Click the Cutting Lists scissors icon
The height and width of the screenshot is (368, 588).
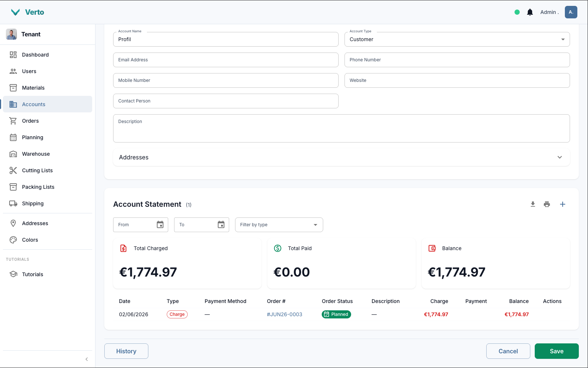coord(13,170)
